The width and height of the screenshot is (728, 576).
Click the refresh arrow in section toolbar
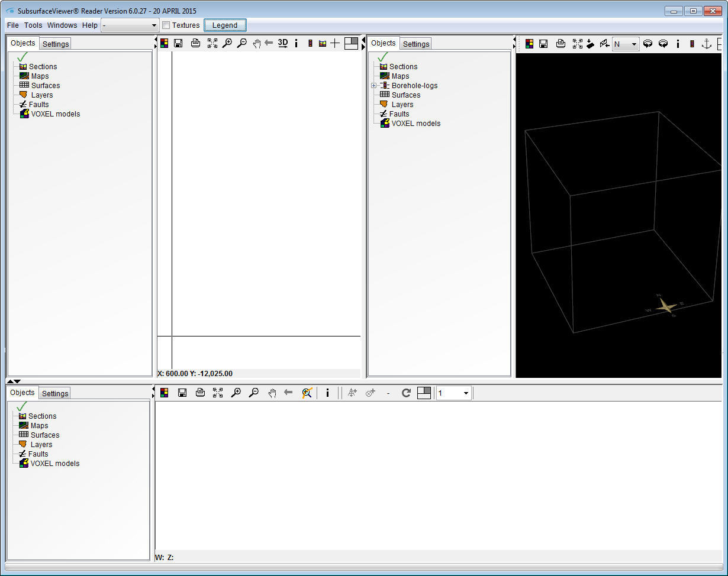tap(406, 393)
